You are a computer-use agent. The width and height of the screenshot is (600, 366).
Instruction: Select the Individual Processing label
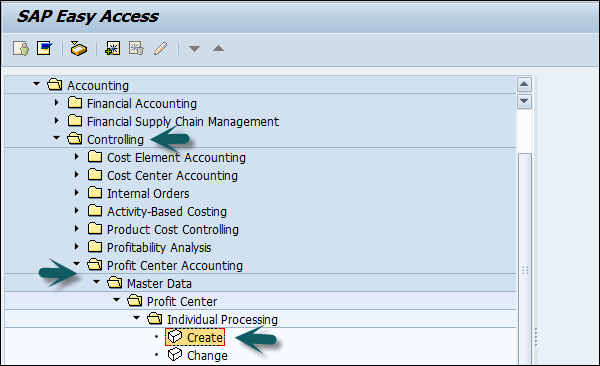click(x=222, y=320)
